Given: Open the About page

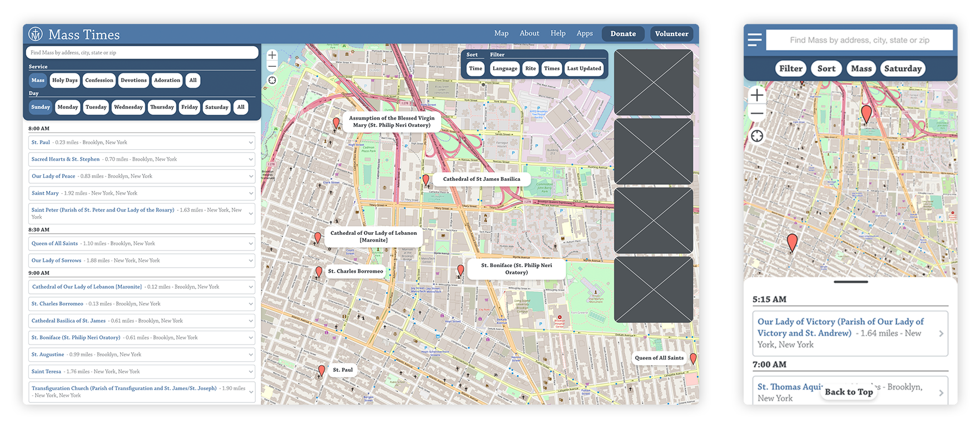Looking at the screenshot, I should coord(529,33).
